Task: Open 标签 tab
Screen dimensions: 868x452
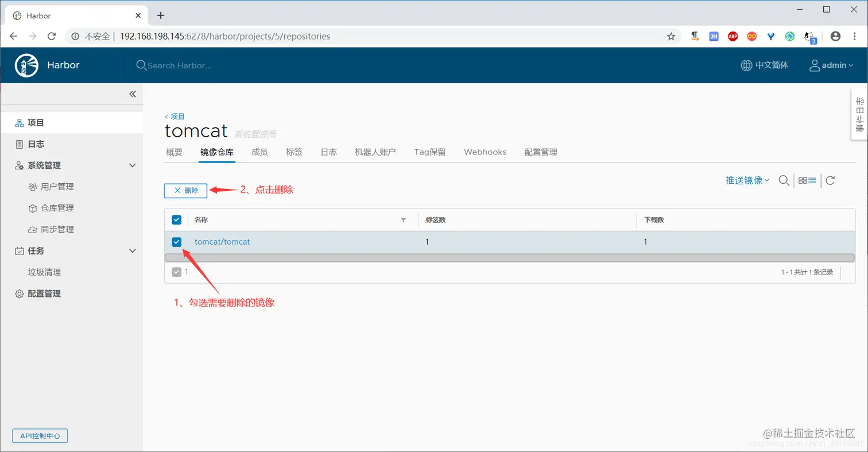Action: (294, 152)
